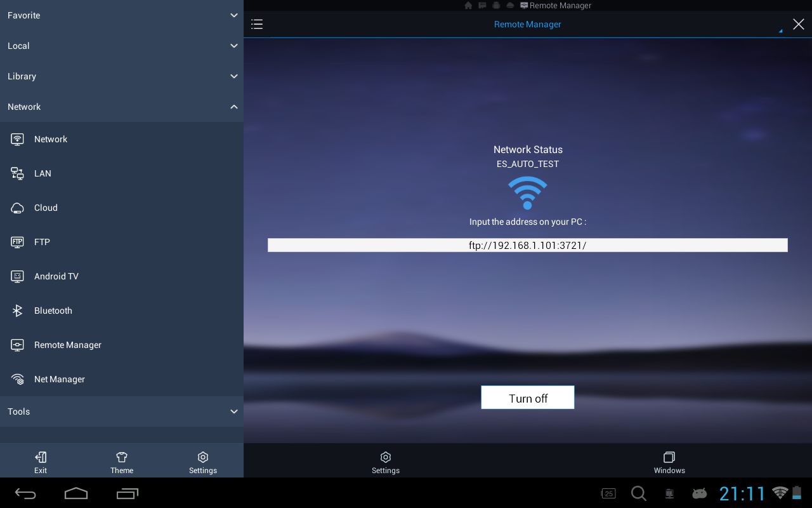Viewport: 812px width, 508px height.
Task: Click the Android TV icon
Action: click(17, 276)
